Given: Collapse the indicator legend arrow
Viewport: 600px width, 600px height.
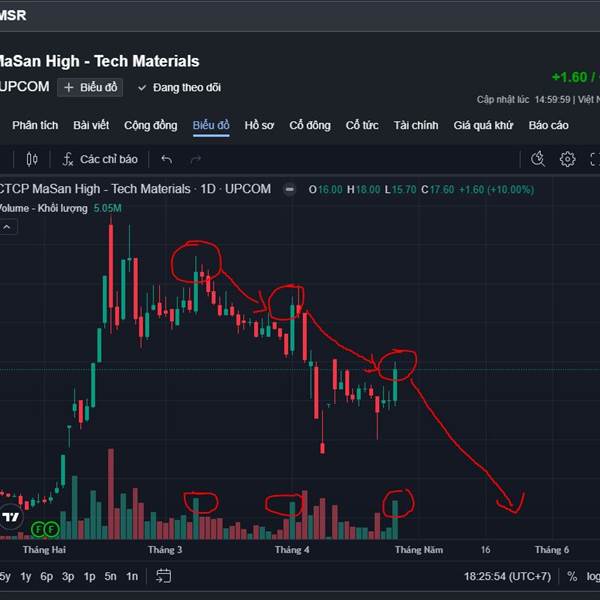Looking at the screenshot, I should 7,227.
